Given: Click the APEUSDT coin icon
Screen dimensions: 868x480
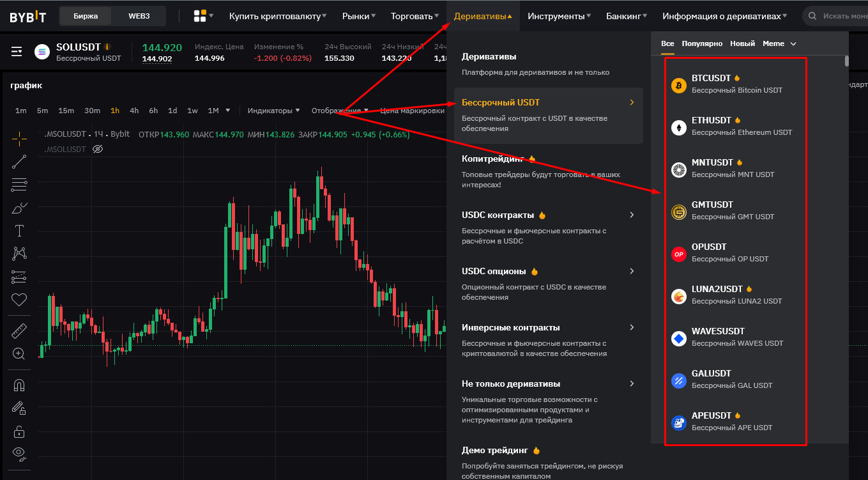Looking at the screenshot, I should click(679, 422).
